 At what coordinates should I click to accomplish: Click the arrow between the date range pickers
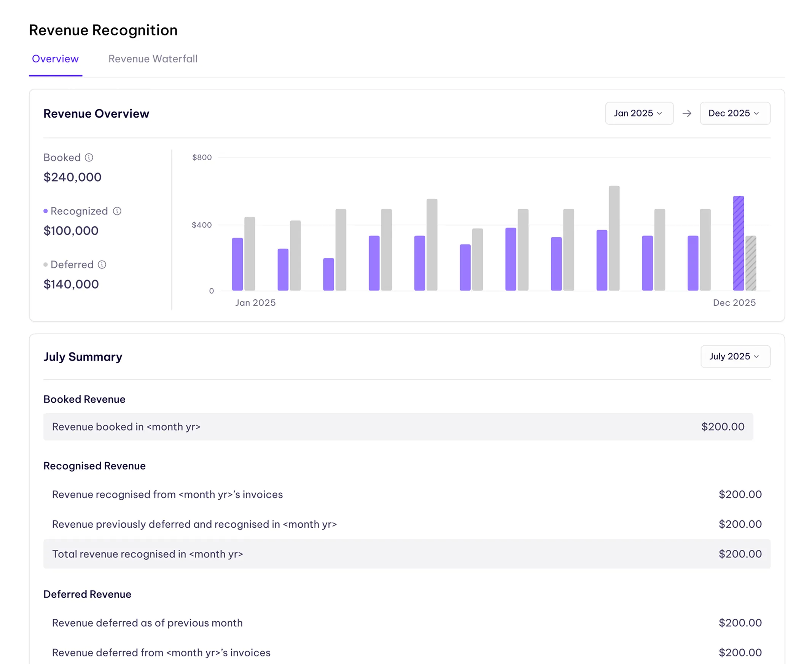tap(687, 113)
